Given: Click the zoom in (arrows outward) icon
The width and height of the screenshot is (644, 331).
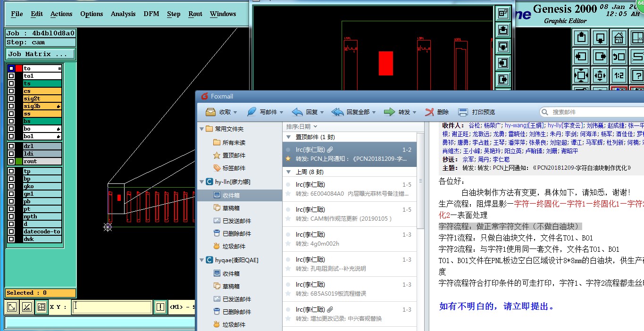Looking at the screenshot, I should coord(600,75).
